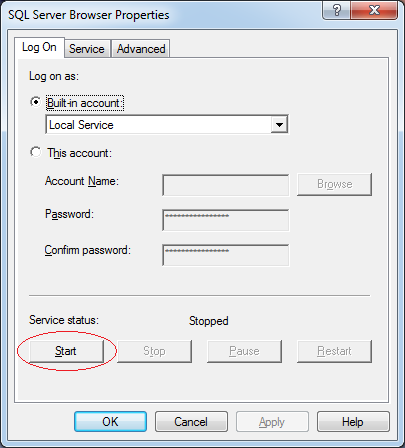Viewport: 405px width, 448px height.
Task: Open the Service tab
Action: click(87, 49)
